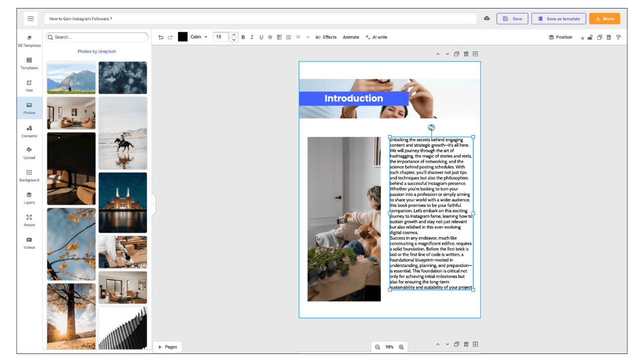Toggle bold formatting
Screen dimensions: 644x362
[x=243, y=37]
